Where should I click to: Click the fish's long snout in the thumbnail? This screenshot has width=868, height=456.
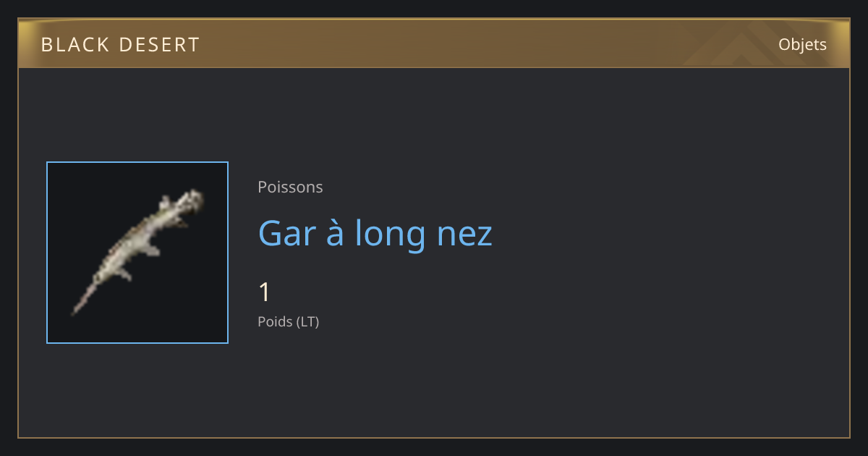pyautogui.click(x=85, y=297)
